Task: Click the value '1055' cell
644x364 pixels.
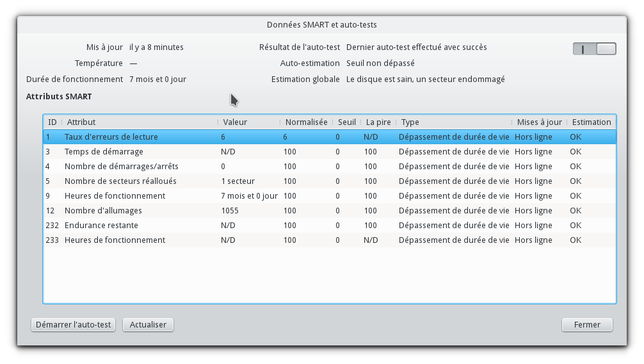Action: 230,211
